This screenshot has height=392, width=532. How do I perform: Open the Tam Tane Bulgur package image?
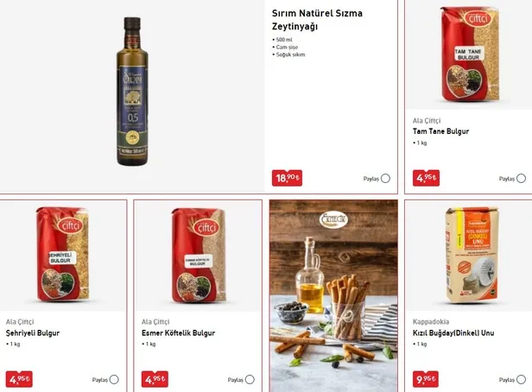[x=470, y=54]
